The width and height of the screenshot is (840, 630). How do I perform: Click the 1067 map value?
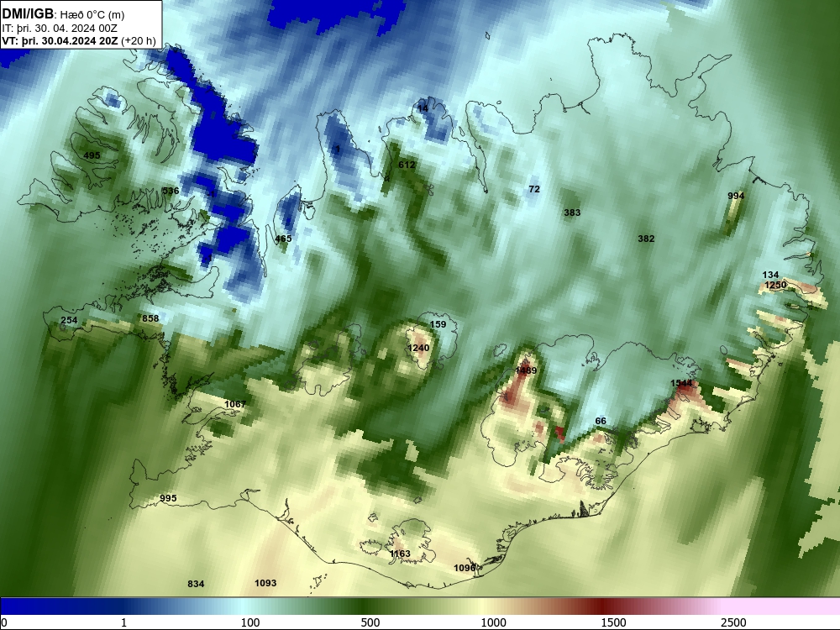pos(235,404)
